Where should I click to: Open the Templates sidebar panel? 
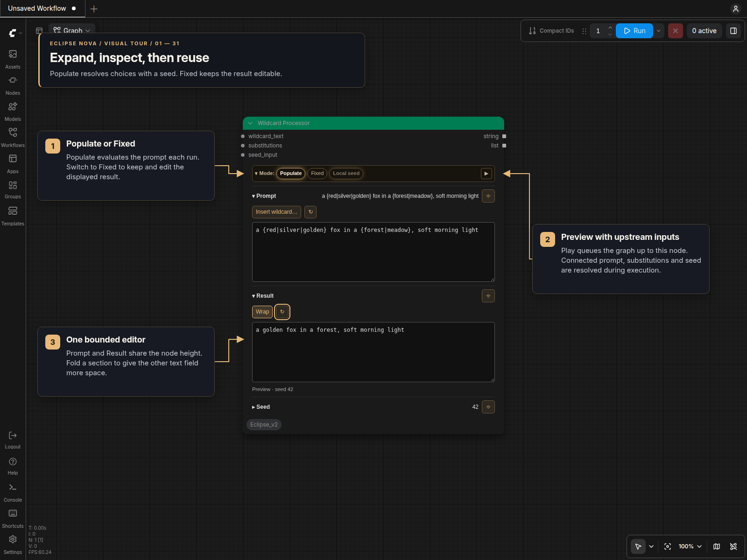[x=13, y=216]
